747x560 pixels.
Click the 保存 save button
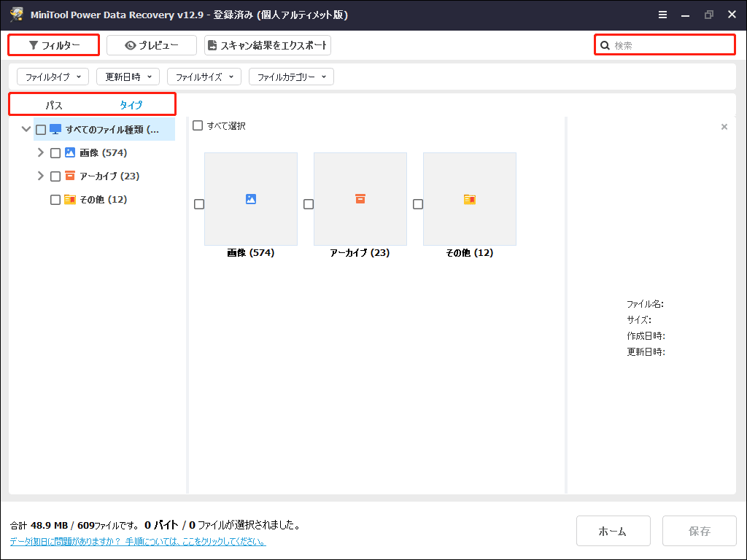pyautogui.click(x=700, y=531)
